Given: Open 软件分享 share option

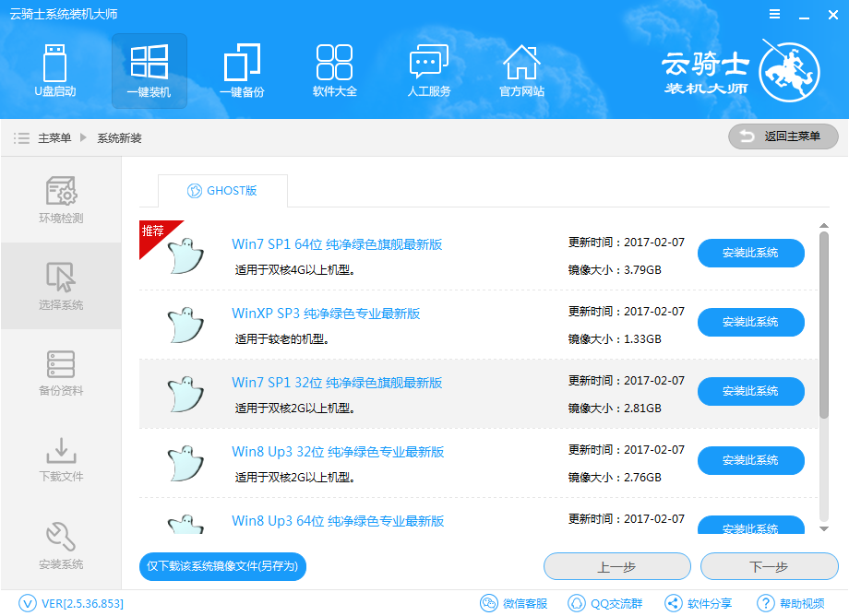Looking at the screenshot, I should pos(698,604).
